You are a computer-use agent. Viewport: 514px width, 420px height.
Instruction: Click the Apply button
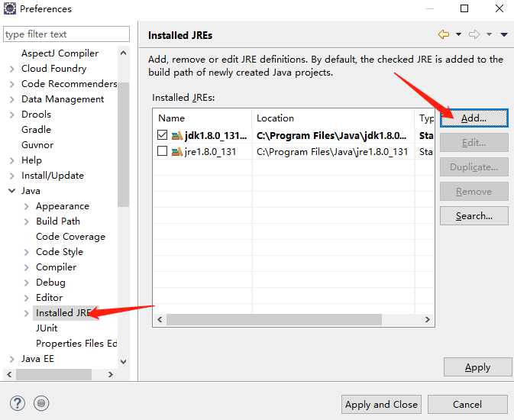tap(477, 367)
